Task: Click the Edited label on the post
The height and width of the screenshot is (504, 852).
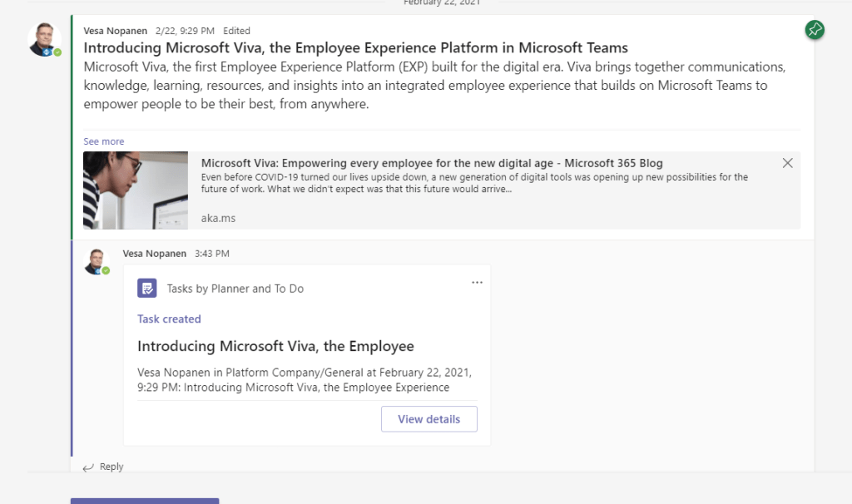Action: point(237,31)
